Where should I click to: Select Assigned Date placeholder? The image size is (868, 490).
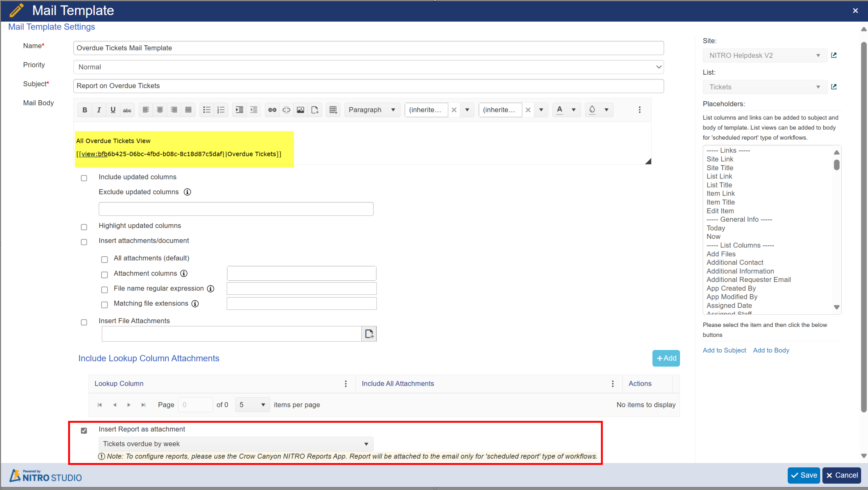click(729, 305)
